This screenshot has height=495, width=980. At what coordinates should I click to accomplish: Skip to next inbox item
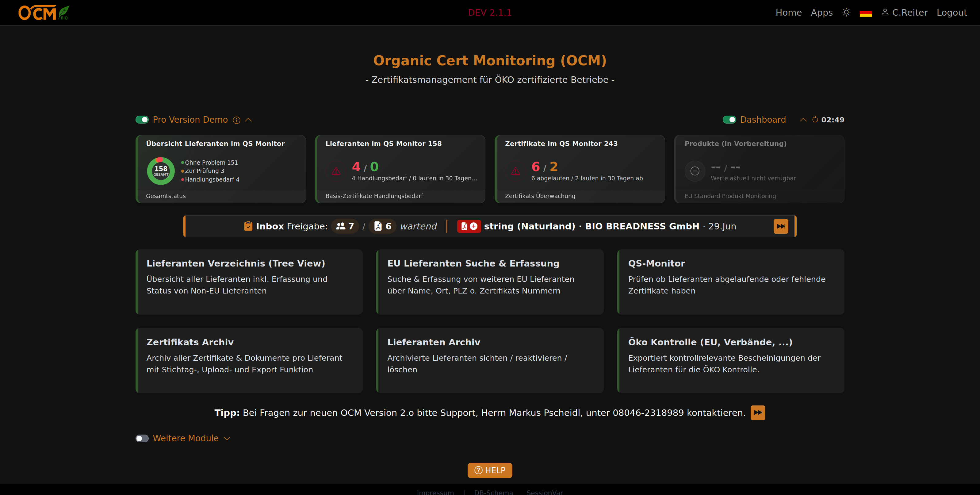781,226
